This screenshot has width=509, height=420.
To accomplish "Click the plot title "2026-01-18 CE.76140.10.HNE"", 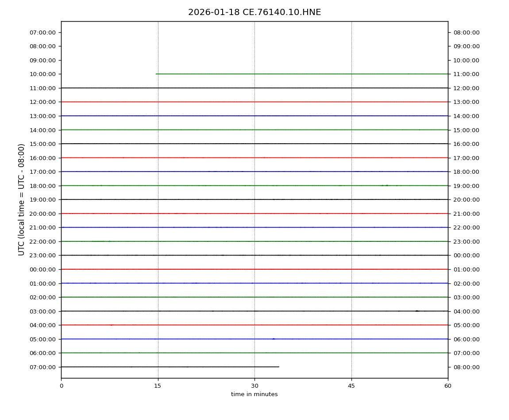I will [254, 12].
